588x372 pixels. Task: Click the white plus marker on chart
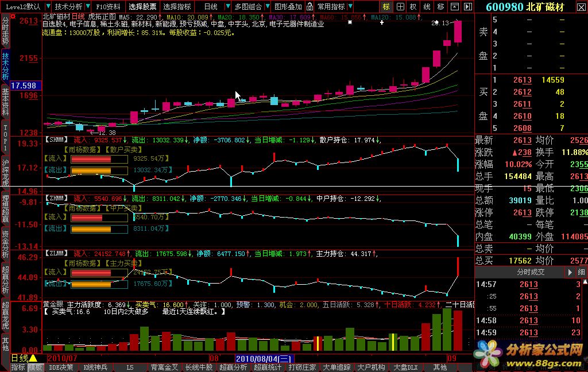382,22
